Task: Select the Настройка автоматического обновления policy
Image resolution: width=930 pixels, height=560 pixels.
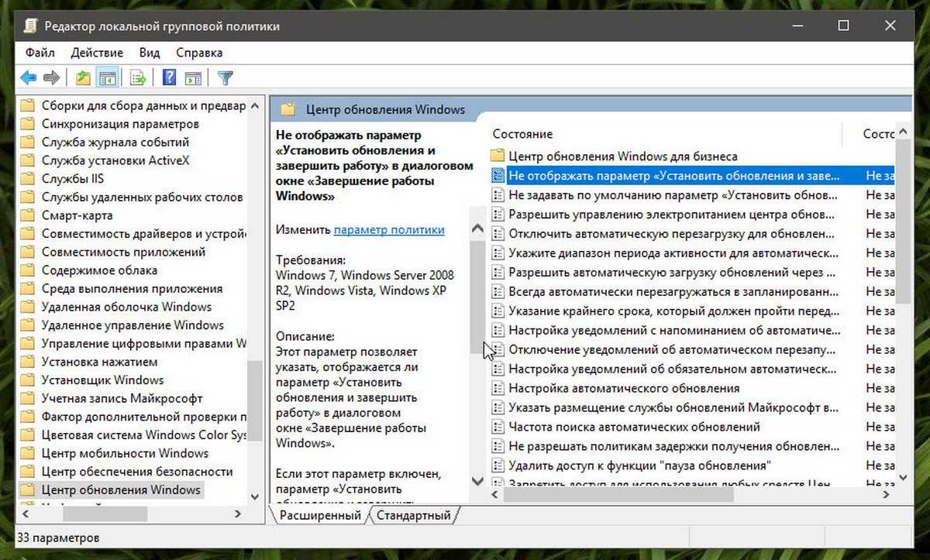Action: pyautogui.click(x=624, y=388)
